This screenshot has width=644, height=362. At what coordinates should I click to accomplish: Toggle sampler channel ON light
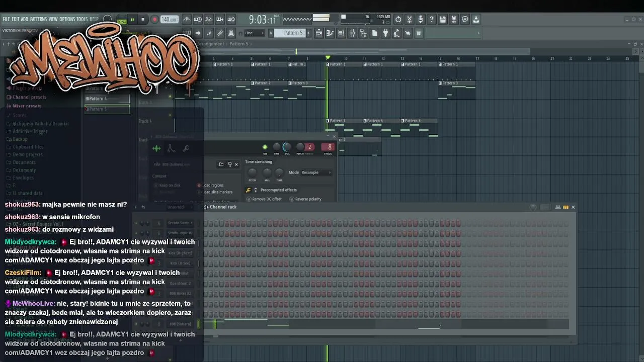click(x=265, y=147)
